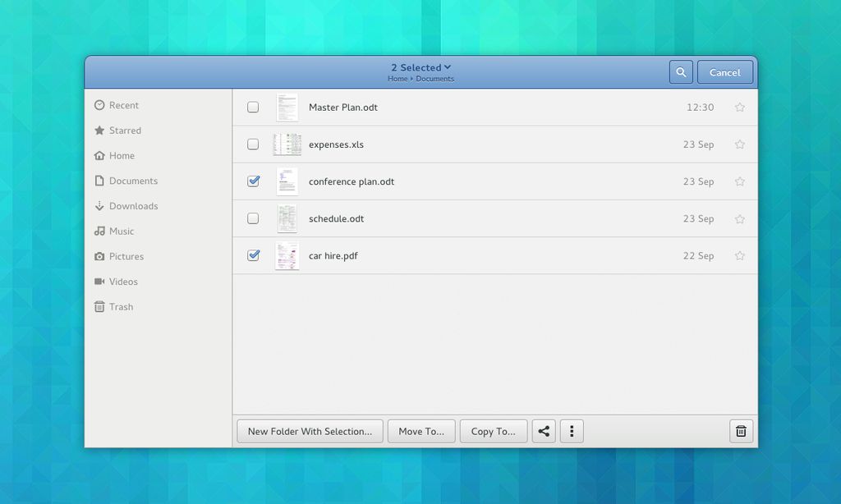841x504 pixels.
Task: Navigate to Home via the breadcrumb
Action: (397, 78)
